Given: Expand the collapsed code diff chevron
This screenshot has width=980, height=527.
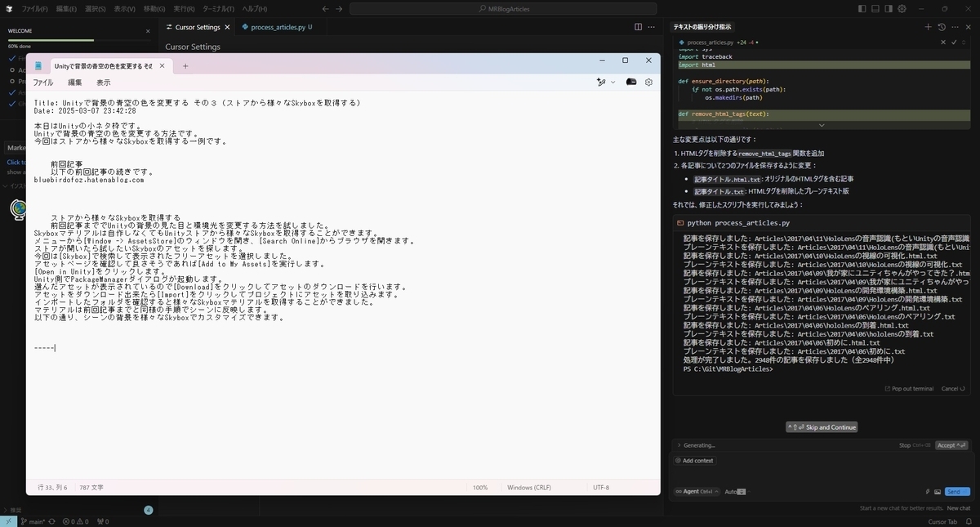Looking at the screenshot, I should point(821,125).
